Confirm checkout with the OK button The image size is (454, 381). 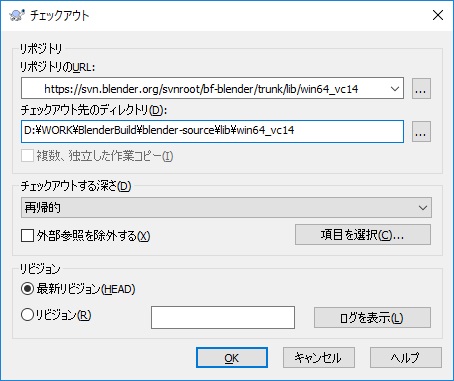232,358
